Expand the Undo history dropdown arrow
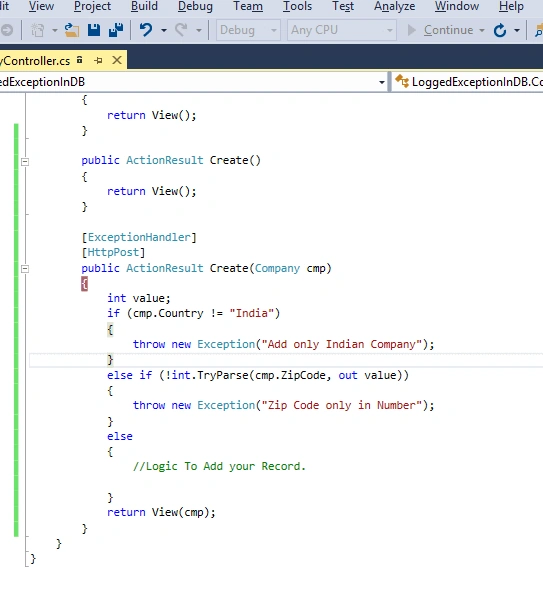Image resolution: width=543 pixels, height=593 pixels. coord(164,30)
